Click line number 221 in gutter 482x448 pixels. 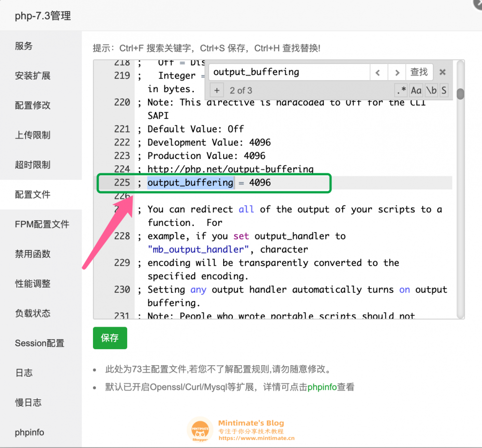pyautogui.click(x=122, y=129)
